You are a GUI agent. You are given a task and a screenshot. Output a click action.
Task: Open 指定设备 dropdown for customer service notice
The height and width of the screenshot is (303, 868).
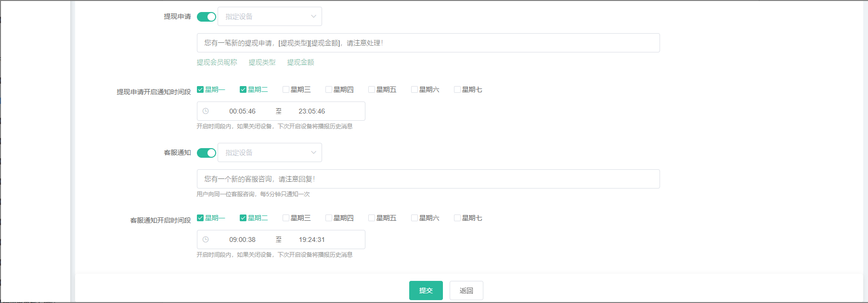270,153
